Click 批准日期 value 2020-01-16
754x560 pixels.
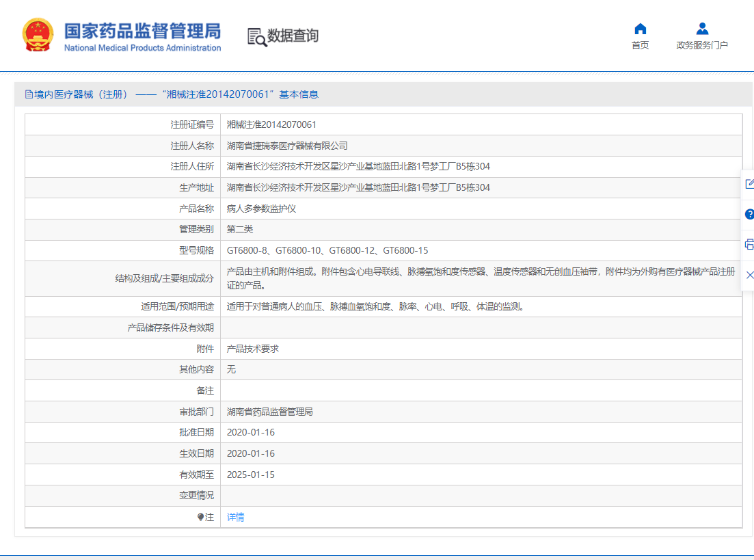tap(250, 433)
